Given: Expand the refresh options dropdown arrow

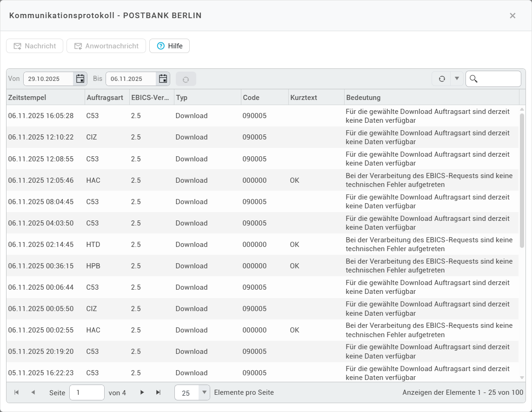Looking at the screenshot, I should tap(457, 79).
